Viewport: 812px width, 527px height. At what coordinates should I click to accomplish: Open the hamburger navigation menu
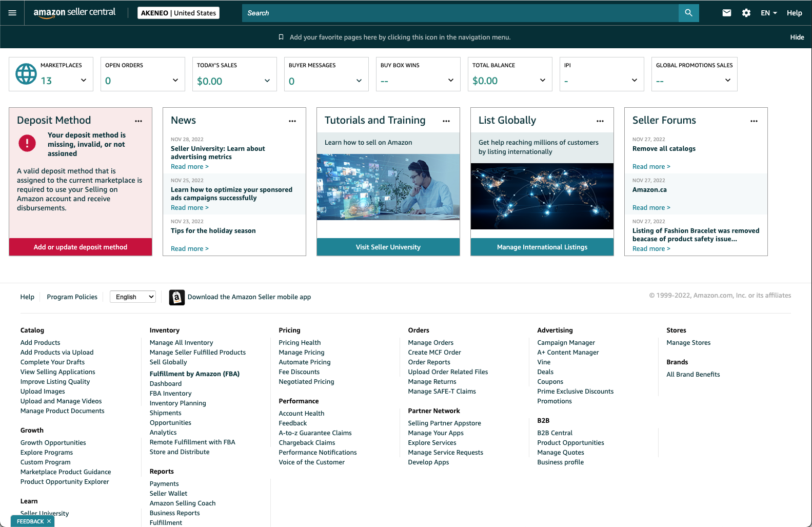click(x=12, y=13)
